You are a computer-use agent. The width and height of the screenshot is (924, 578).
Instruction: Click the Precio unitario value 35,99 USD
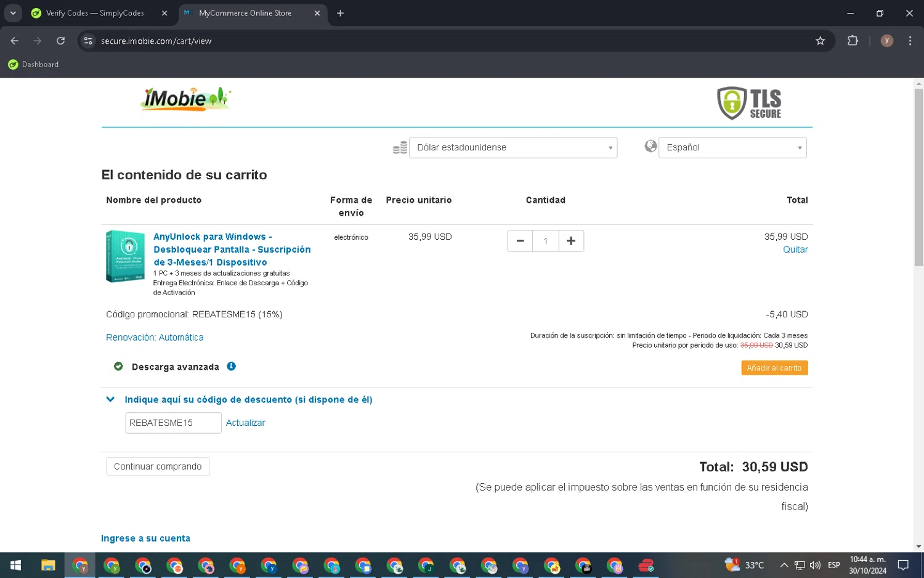pos(430,237)
